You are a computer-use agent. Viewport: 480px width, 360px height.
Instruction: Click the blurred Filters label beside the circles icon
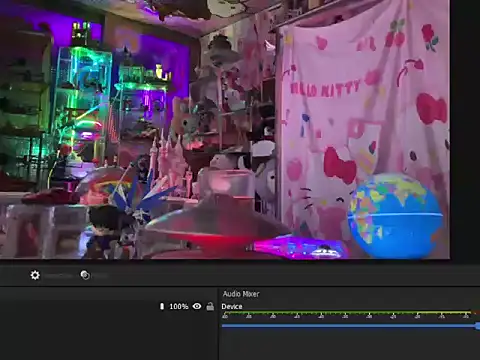[100, 276]
